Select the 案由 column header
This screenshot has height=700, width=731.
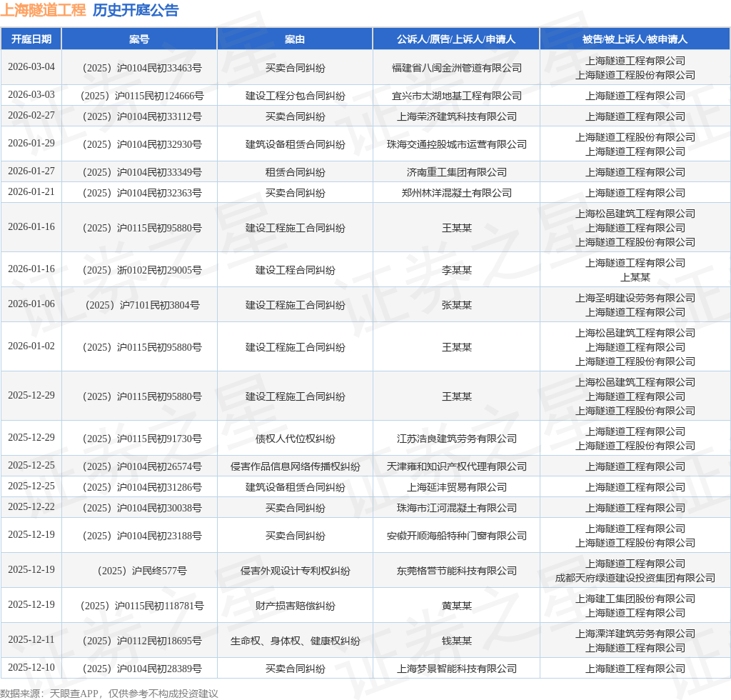point(295,39)
